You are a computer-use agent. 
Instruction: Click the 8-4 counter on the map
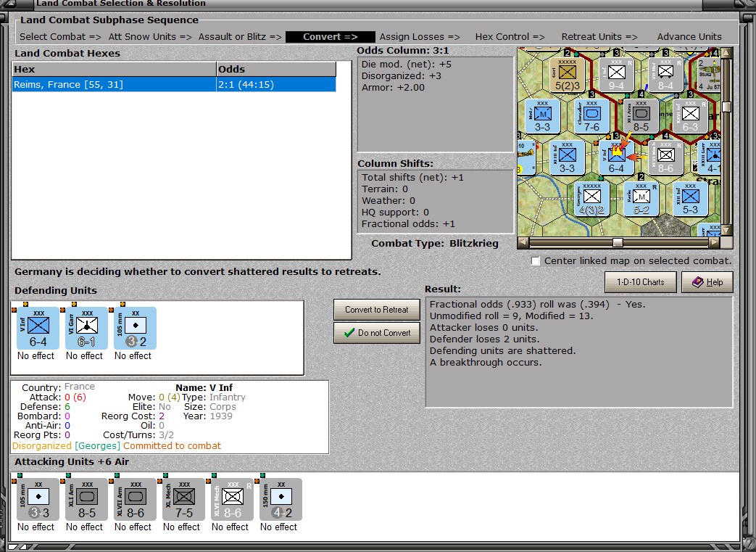click(666, 75)
